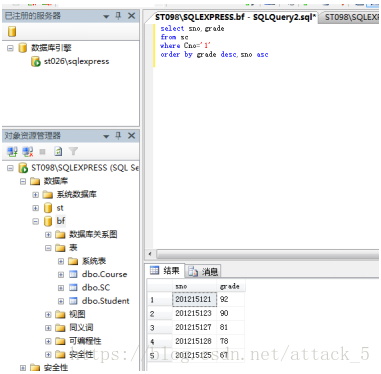
Task: Expand the st database node
Action: 36,208
